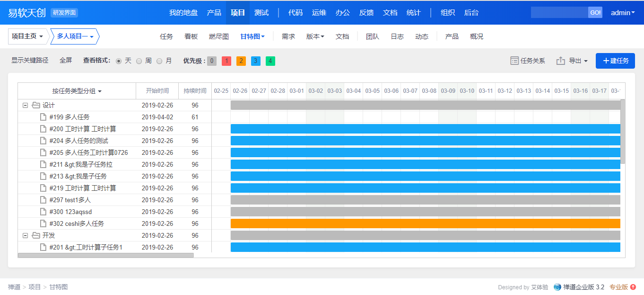Image resolution: width=644 pixels, height=295 pixels.
Task: Select the 月 view format radio
Action: (159, 61)
